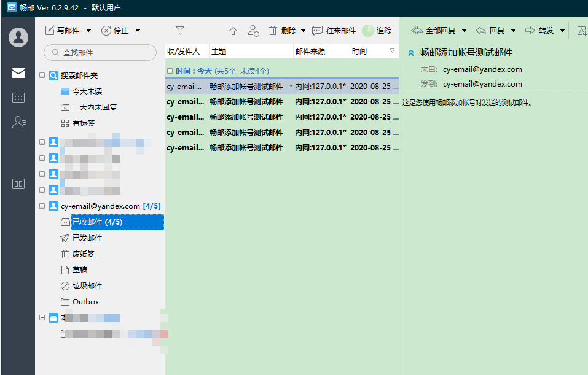Open the 全部回复 dropdown arrow
Image resolution: width=588 pixels, height=375 pixels.
(x=465, y=31)
